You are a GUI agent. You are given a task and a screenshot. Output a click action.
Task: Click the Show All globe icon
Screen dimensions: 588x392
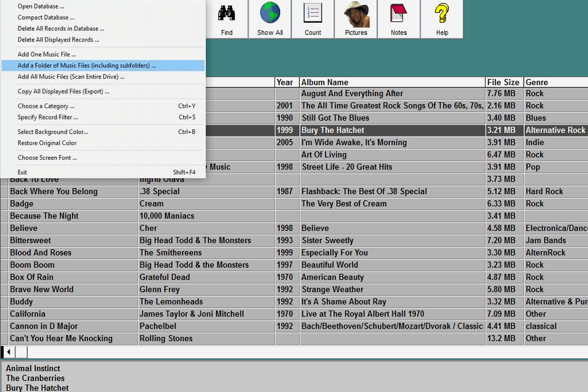pyautogui.click(x=269, y=18)
